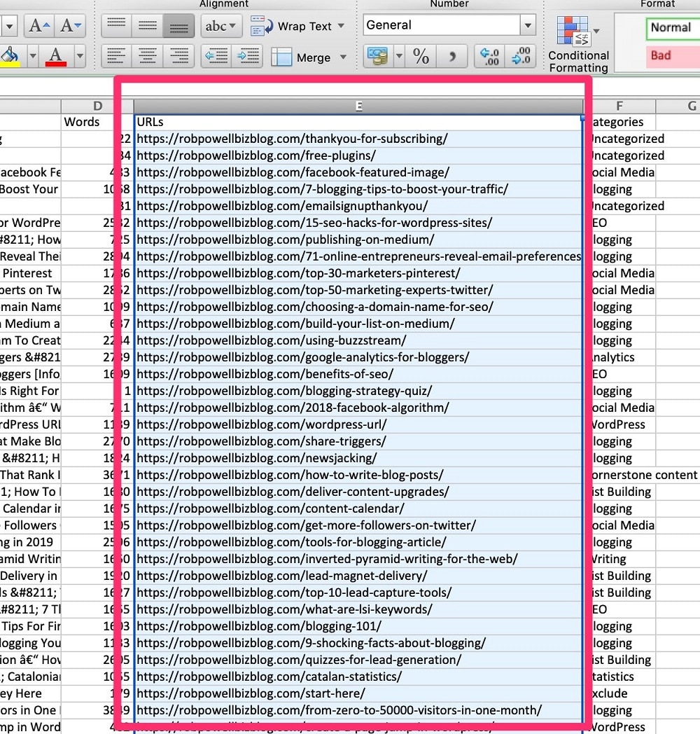Screen dimensions: 700x734
Task: Increase the indent level
Action: click(x=248, y=57)
